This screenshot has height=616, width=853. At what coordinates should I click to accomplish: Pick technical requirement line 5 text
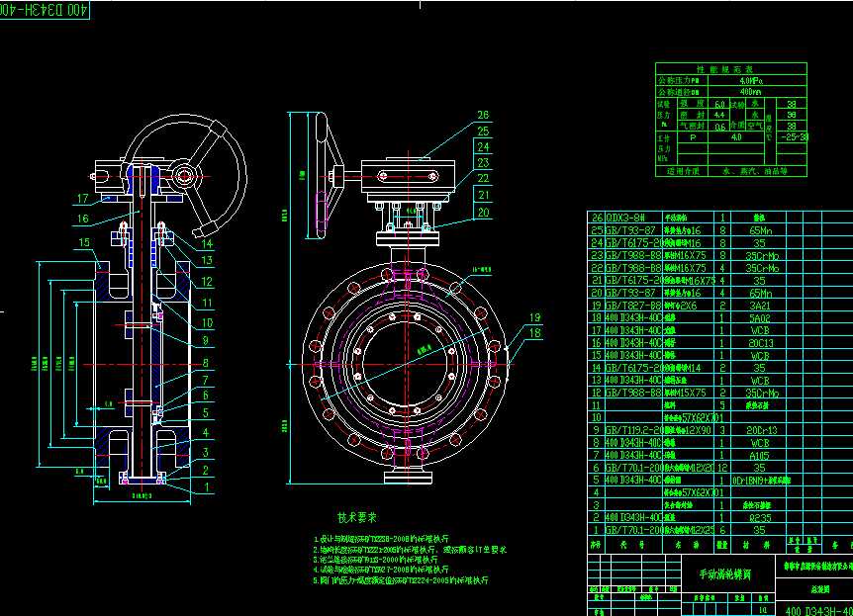pos(401,580)
